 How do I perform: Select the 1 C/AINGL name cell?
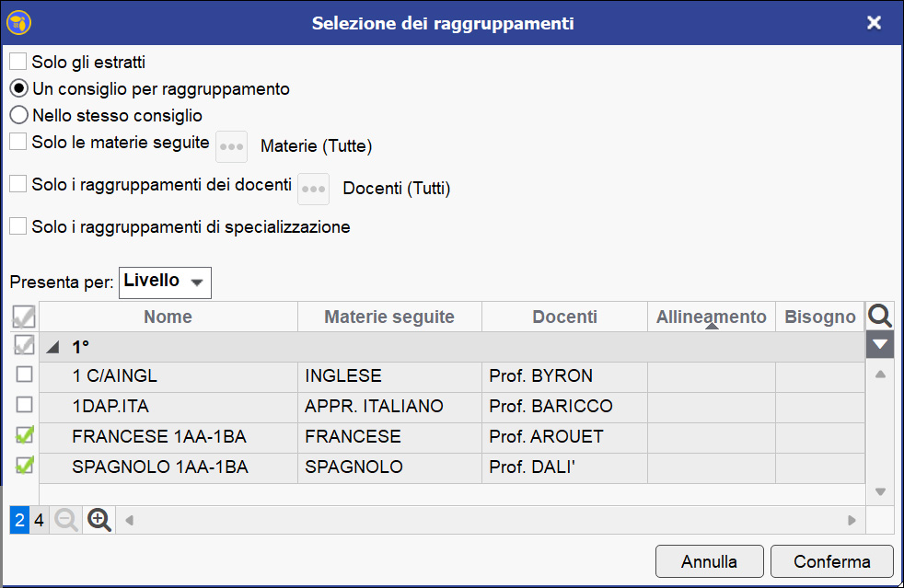coord(168,375)
